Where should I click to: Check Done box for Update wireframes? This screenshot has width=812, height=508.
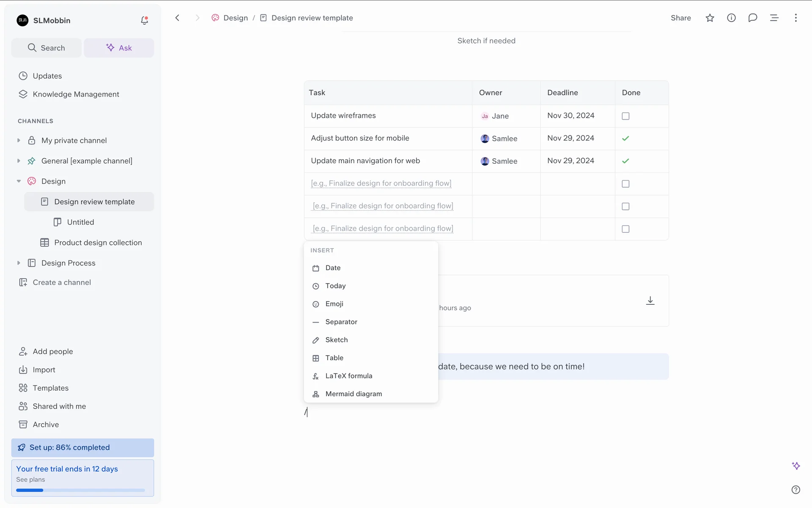[x=625, y=116]
